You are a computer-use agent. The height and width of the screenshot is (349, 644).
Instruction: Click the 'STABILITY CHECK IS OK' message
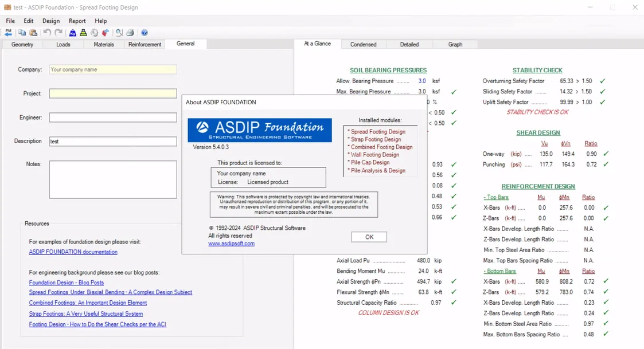pyautogui.click(x=537, y=112)
